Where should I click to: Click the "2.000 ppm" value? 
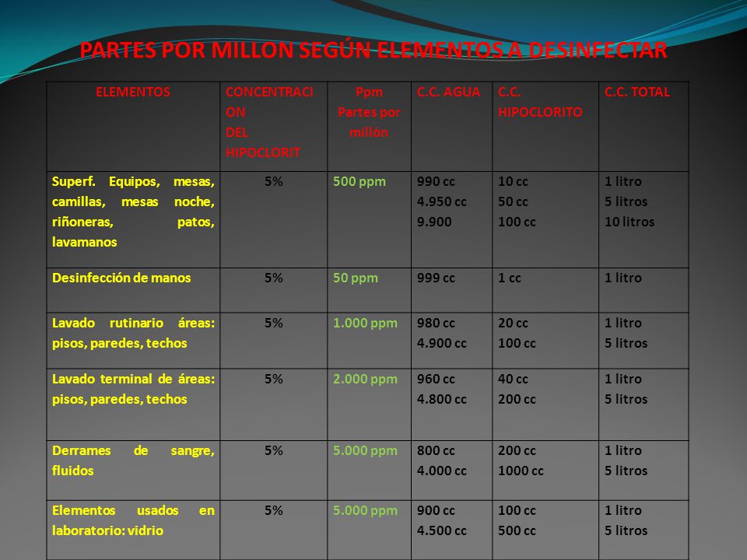tap(365, 380)
